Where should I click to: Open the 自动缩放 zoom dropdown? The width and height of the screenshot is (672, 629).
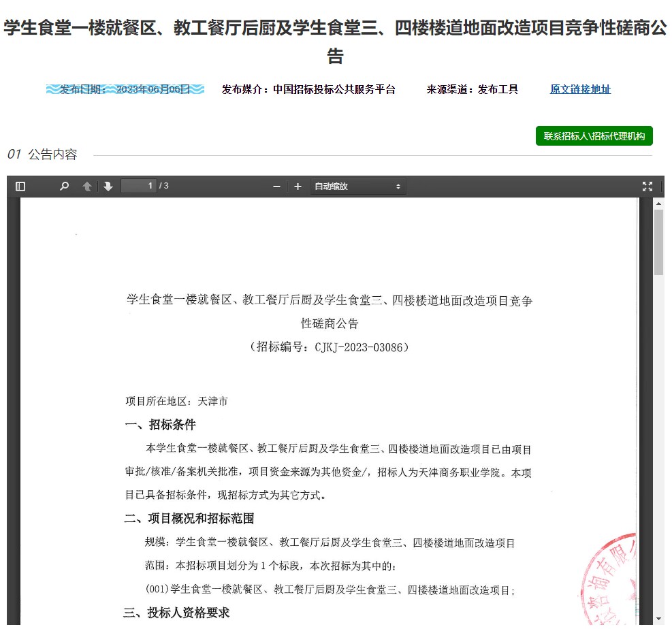(357, 187)
